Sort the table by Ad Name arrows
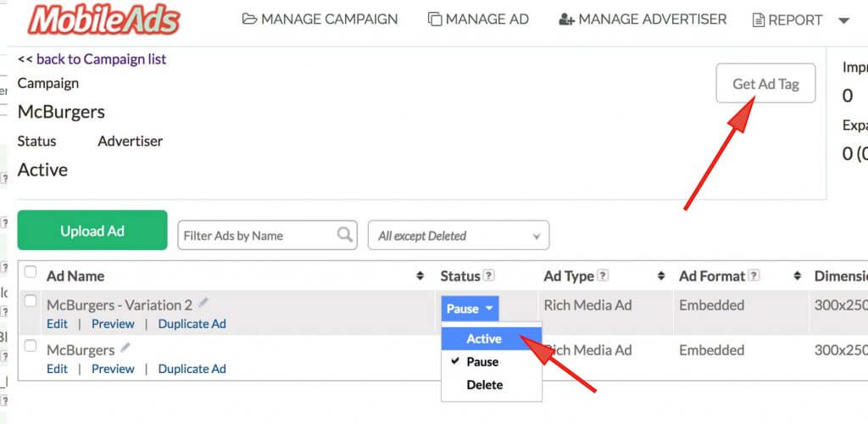The image size is (868, 424). point(420,276)
